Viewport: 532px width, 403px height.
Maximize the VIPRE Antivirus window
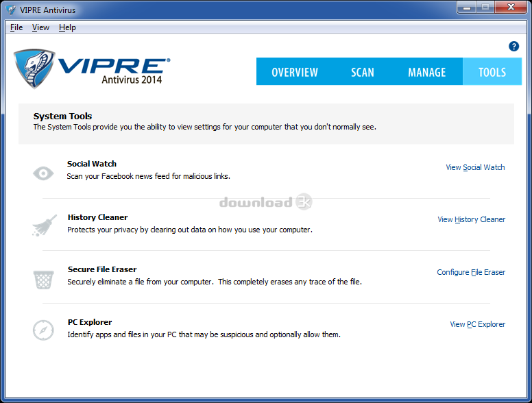pyautogui.click(x=485, y=7)
